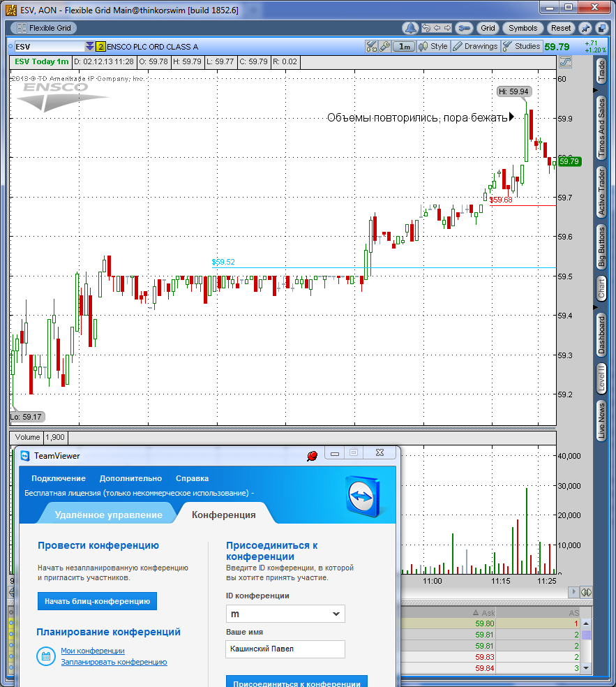This screenshot has height=687, width=616.
Task: Click the wrench icon in the chart toolbar
Action: pyautogui.click(x=385, y=47)
